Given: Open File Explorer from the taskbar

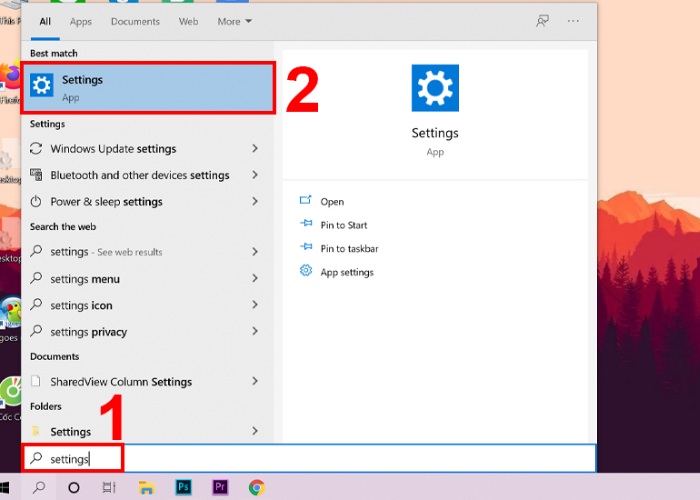Looking at the screenshot, I should click(146, 487).
